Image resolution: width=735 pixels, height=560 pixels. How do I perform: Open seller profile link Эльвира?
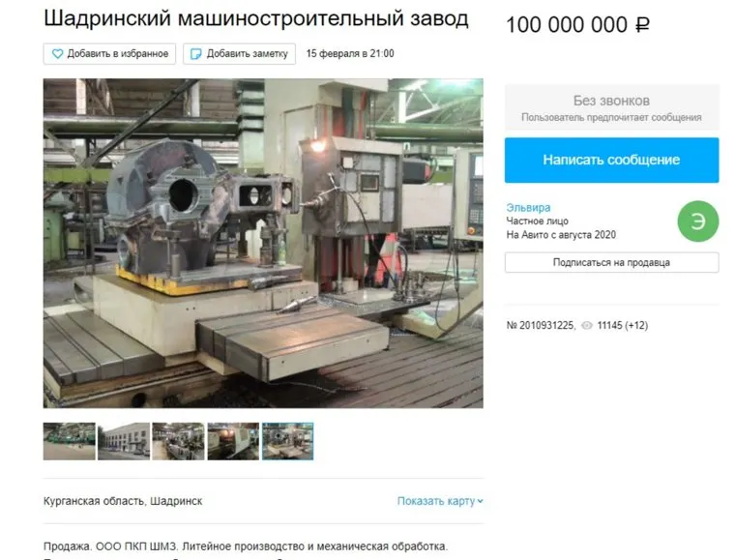coord(528,208)
